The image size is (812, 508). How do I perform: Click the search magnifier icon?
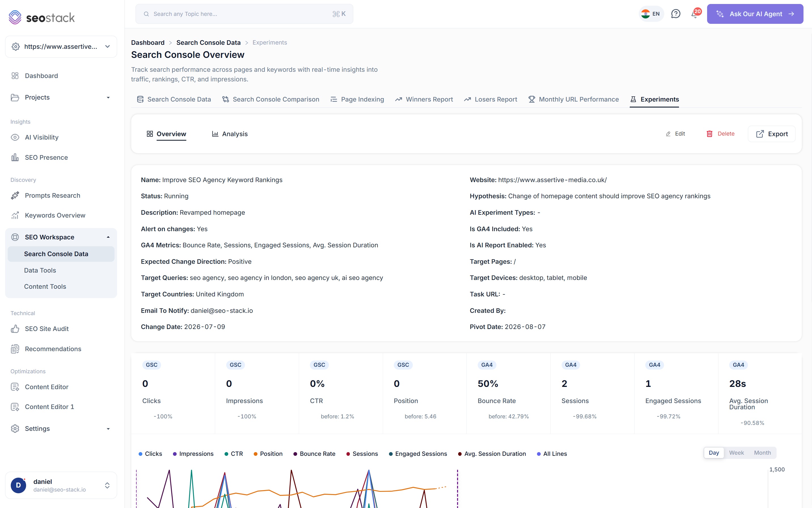146,14
